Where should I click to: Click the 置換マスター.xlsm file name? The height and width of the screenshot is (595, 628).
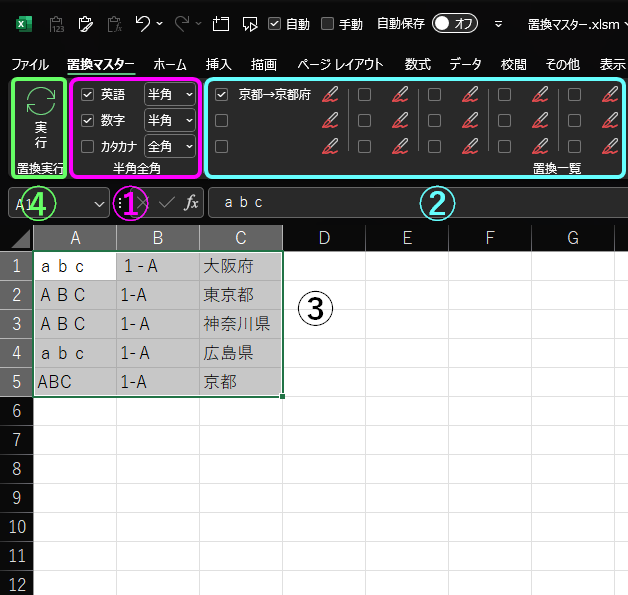click(x=573, y=24)
